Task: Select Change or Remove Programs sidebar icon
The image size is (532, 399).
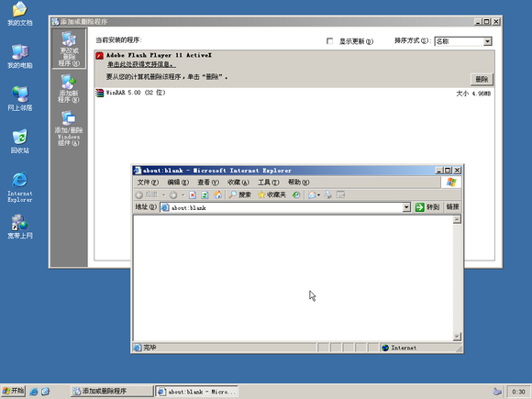Action: 69,49
